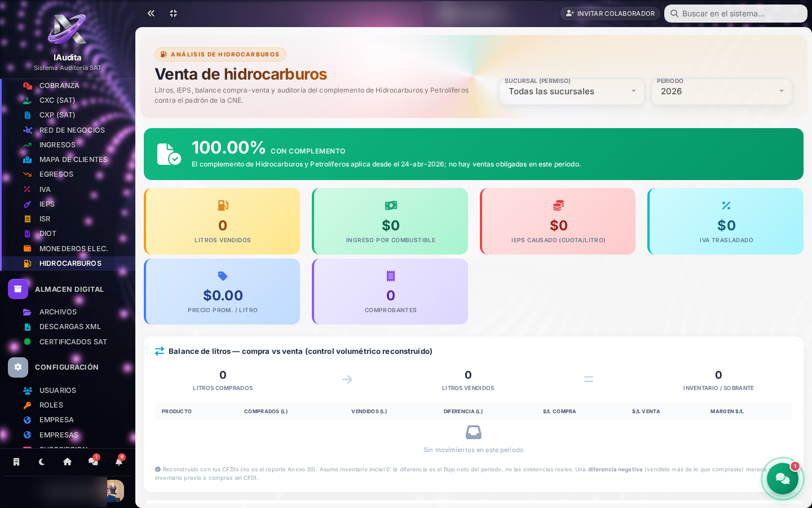Open MAPA DE CLIENTES map icon

(x=27, y=160)
